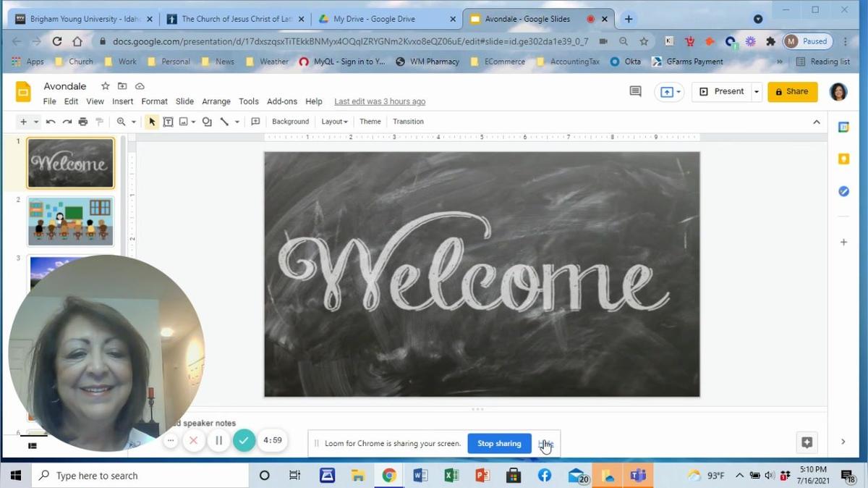The height and width of the screenshot is (488, 868).
Task: Activate the paint format tool
Action: [99, 122]
